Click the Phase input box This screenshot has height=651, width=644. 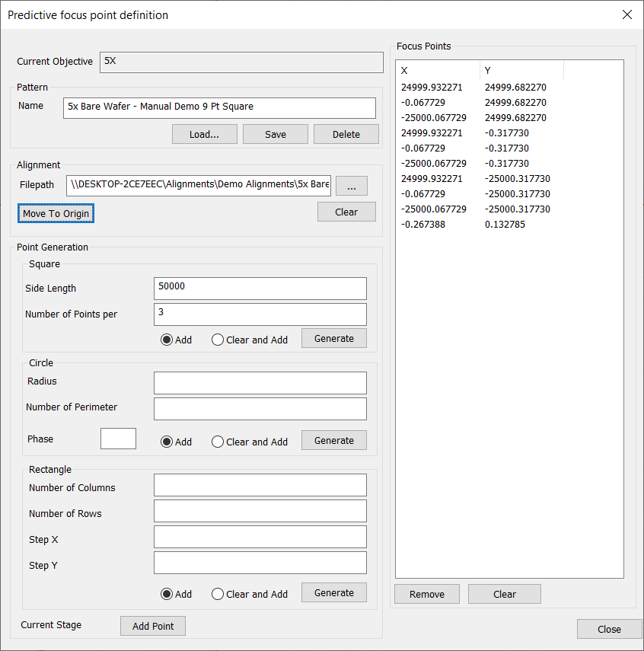point(118,439)
